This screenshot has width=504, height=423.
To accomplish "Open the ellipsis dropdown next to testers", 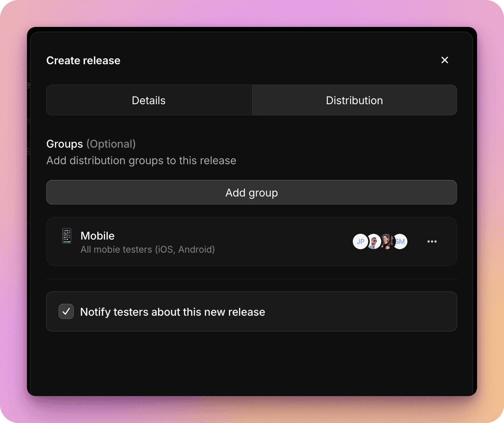I will [432, 241].
